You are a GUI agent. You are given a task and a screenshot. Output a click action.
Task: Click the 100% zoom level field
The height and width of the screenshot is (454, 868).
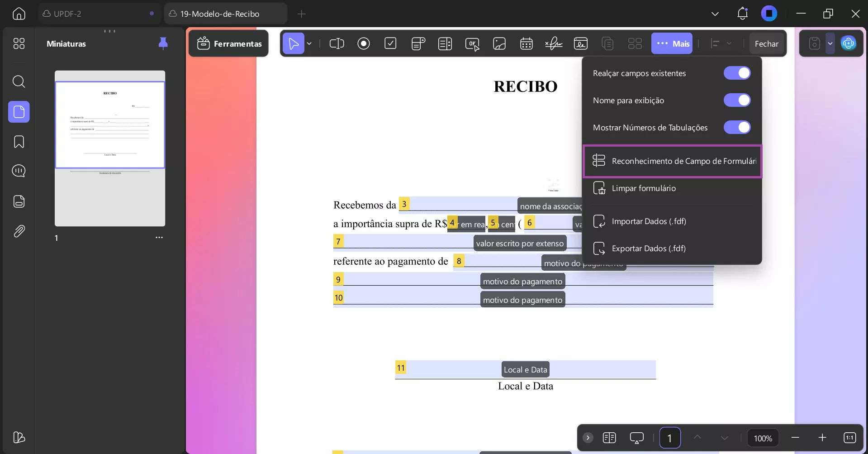[x=763, y=438]
